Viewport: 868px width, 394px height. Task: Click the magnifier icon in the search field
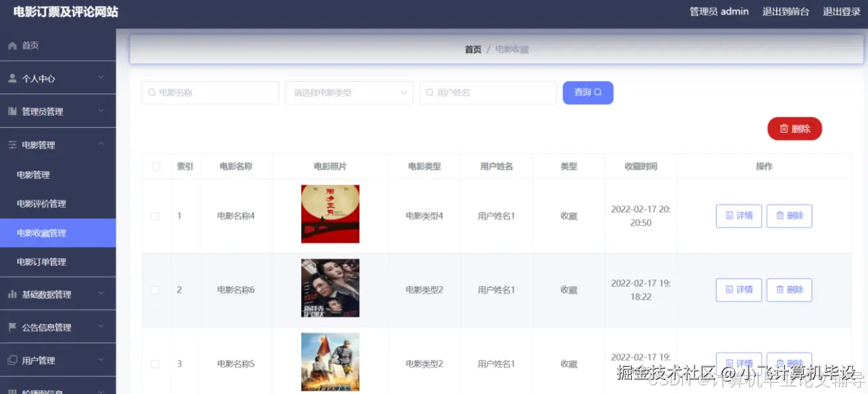pyautogui.click(x=152, y=93)
